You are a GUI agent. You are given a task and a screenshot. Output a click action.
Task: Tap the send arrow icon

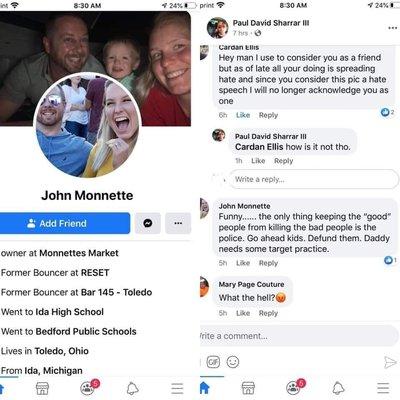pos(390,362)
